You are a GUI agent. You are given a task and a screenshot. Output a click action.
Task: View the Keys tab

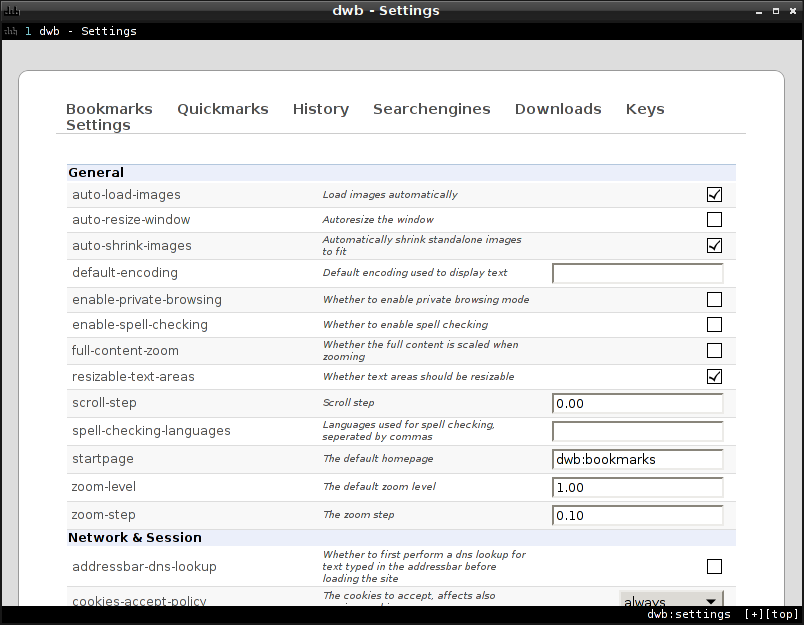[644, 108]
